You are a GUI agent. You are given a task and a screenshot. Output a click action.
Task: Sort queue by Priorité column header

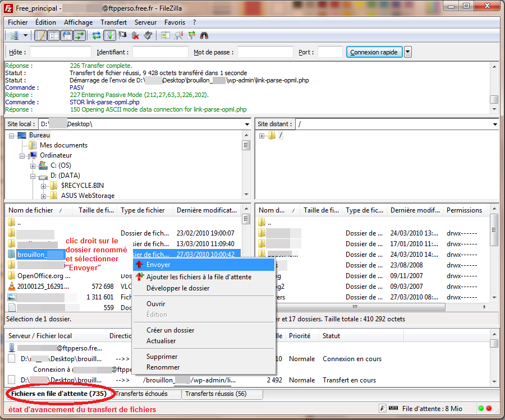[x=301, y=336]
